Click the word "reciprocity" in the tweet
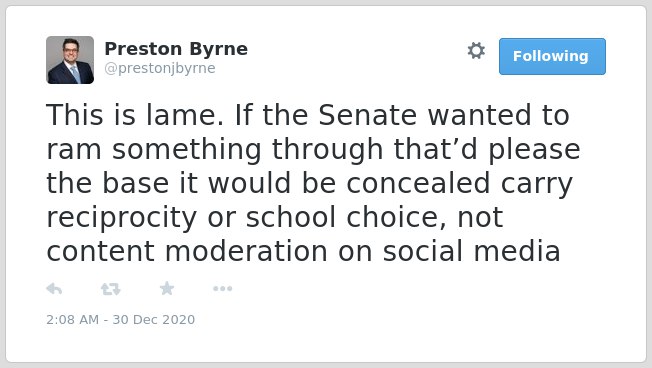This screenshot has height=368, width=652. [x=121, y=218]
